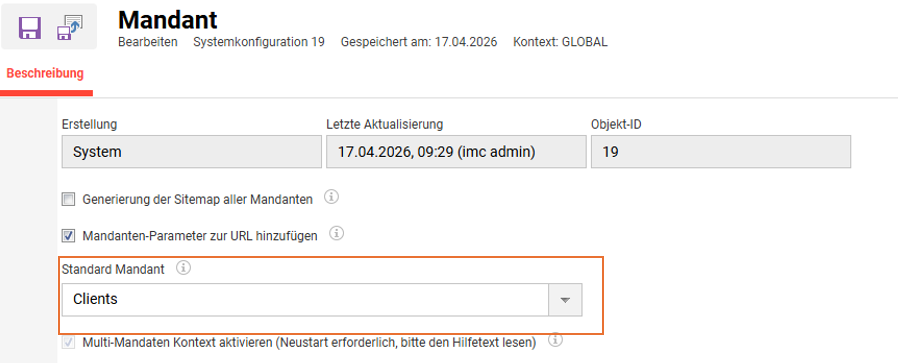Viewport: 898px width, 363px height.
Task: Click the Letzte Aktualisierung label
Action: (x=384, y=124)
